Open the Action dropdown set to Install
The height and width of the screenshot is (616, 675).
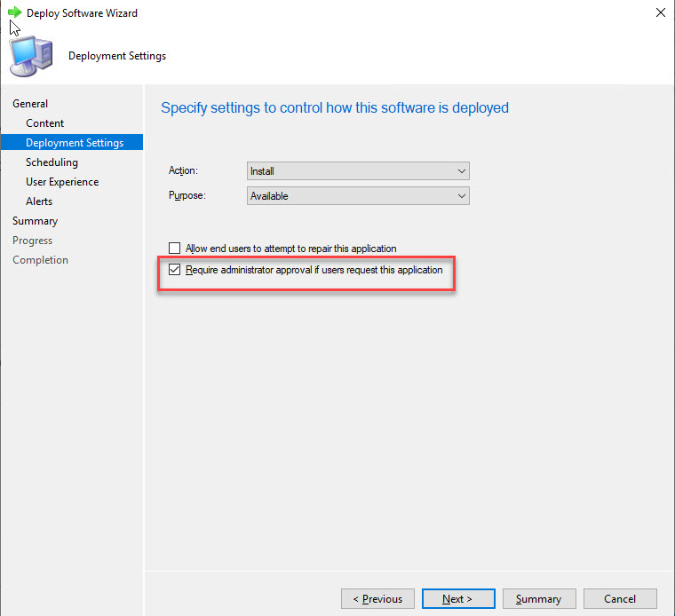[x=357, y=170]
